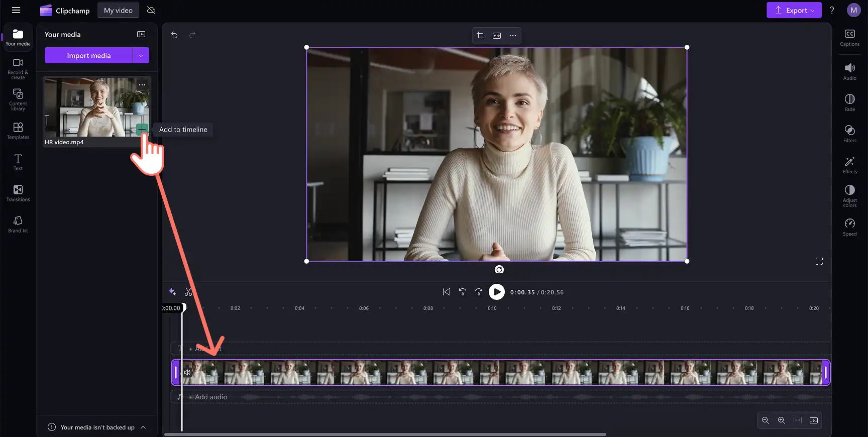868x437 pixels.
Task: Select the Crop tool above preview
Action: click(481, 36)
